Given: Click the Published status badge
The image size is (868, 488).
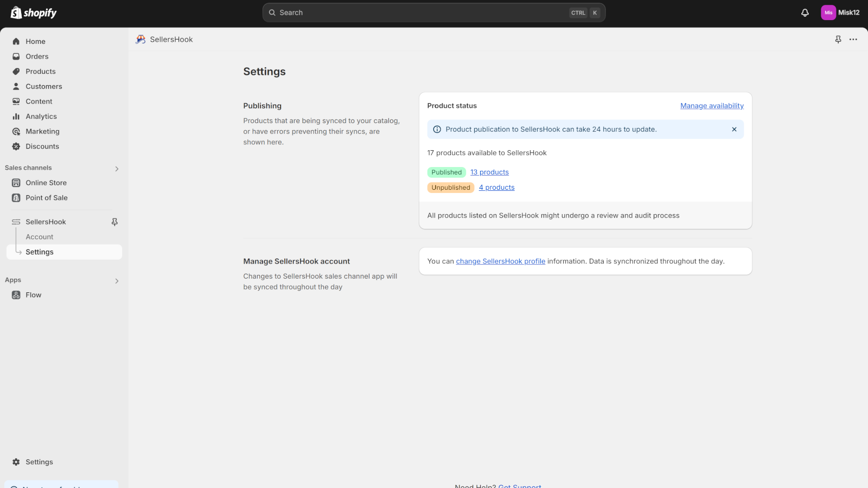Looking at the screenshot, I should (446, 172).
